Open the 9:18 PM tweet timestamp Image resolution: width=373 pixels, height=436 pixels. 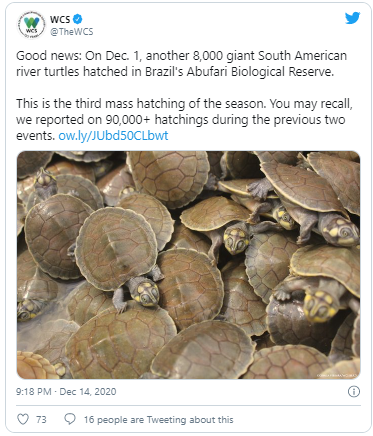tap(33, 391)
